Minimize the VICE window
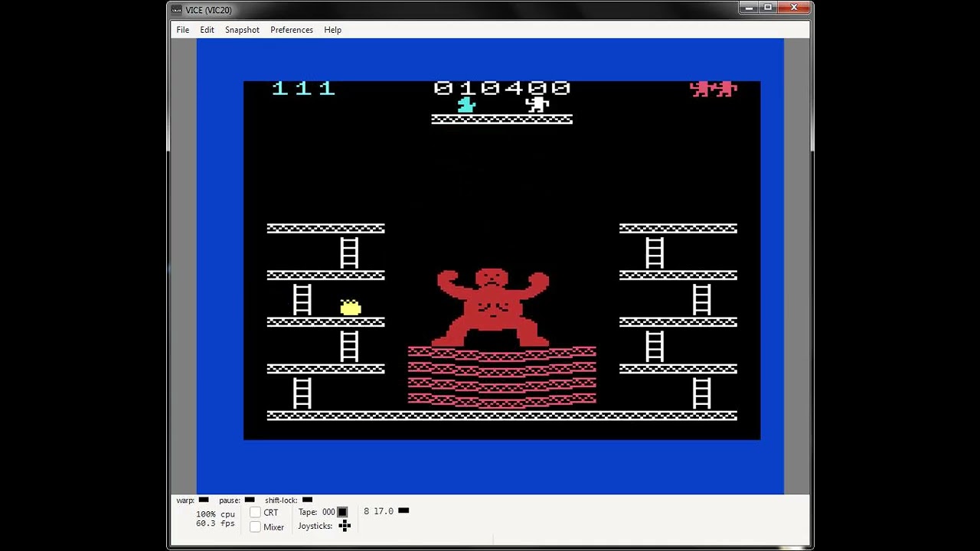Screen dimensions: 980x551 (747, 8)
